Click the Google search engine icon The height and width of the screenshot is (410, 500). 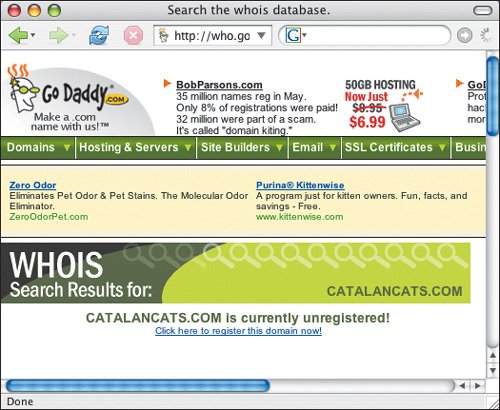point(293,35)
